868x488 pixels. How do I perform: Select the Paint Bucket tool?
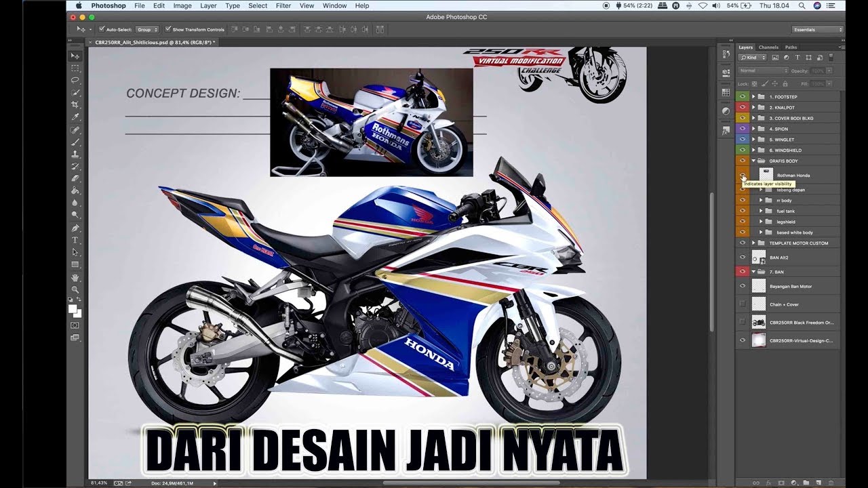pyautogui.click(x=75, y=190)
